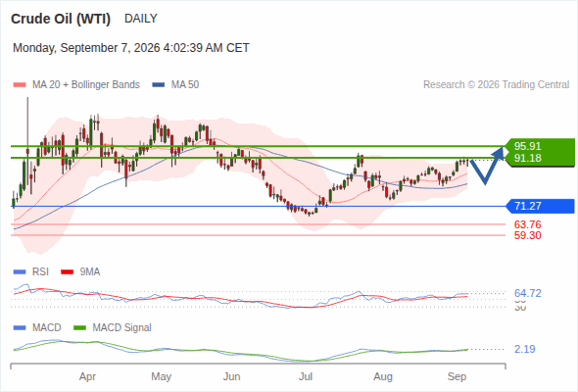
Task: Click the 59.30 red support label
Action: [527, 235]
